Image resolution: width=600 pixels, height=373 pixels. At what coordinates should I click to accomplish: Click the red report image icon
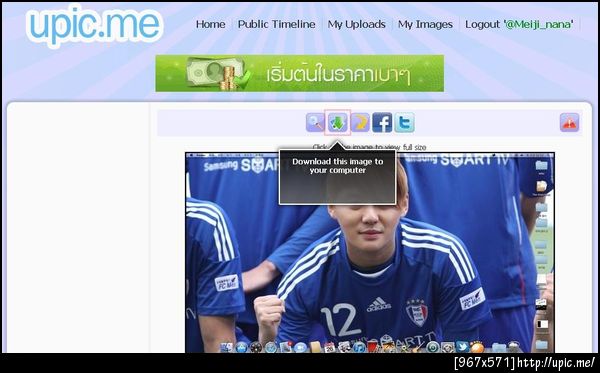(569, 122)
